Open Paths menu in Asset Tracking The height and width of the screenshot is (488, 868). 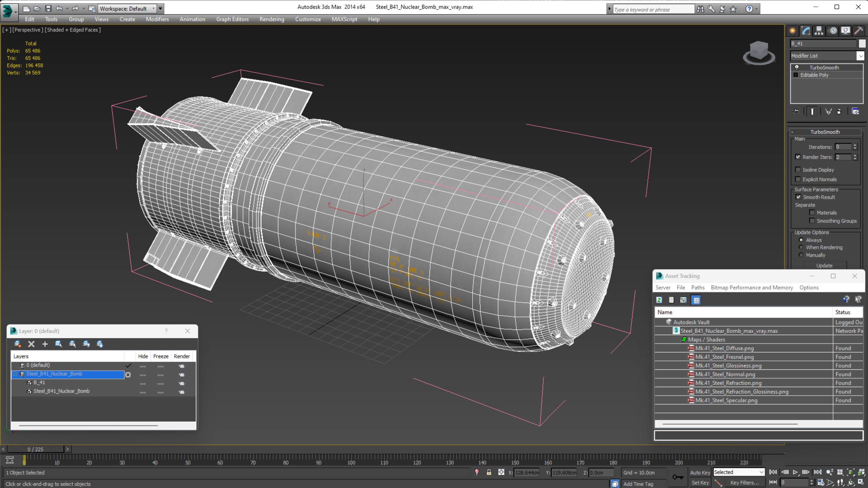(698, 287)
